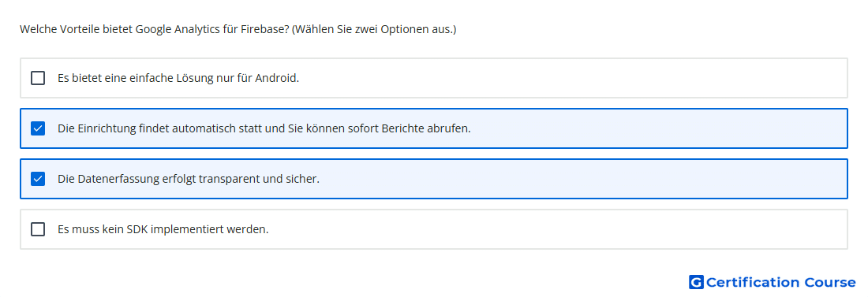
Task: Choose answer text "Es muss kein SDK implementiert werden"
Action: point(163,229)
